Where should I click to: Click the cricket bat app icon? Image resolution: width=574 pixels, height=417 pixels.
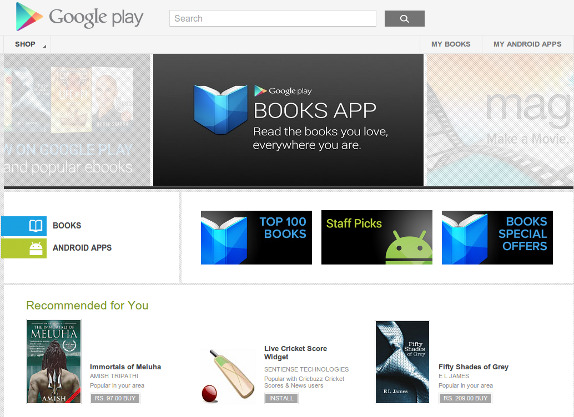click(x=228, y=376)
